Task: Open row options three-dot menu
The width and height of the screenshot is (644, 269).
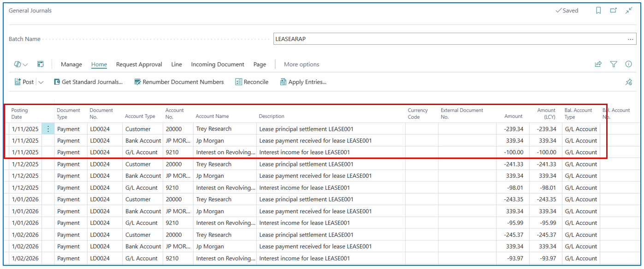Action: click(48, 129)
